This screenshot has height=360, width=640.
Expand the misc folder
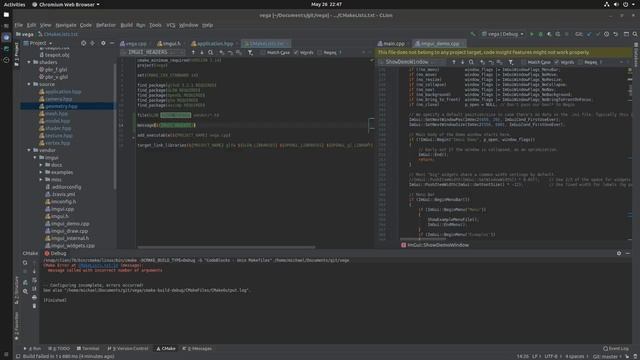(41, 180)
